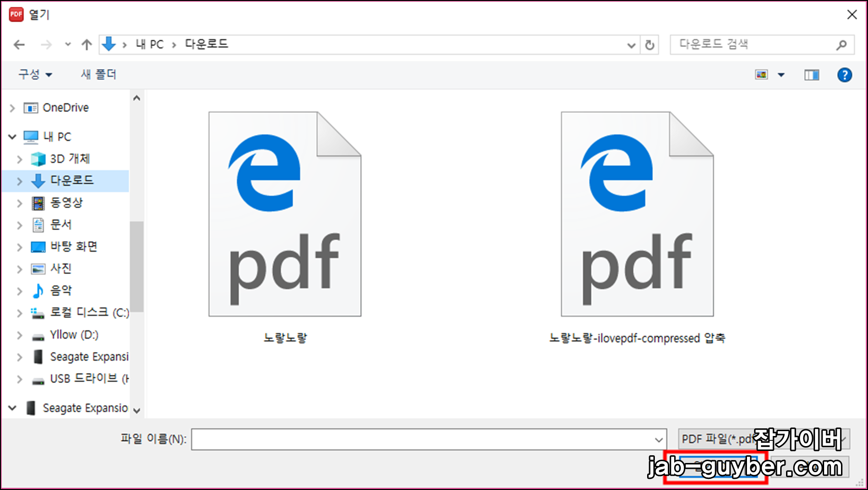Click the OneDrive tree icon
Image resolution: width=868 pixels, height=490 pixels.
coord(31,108)
